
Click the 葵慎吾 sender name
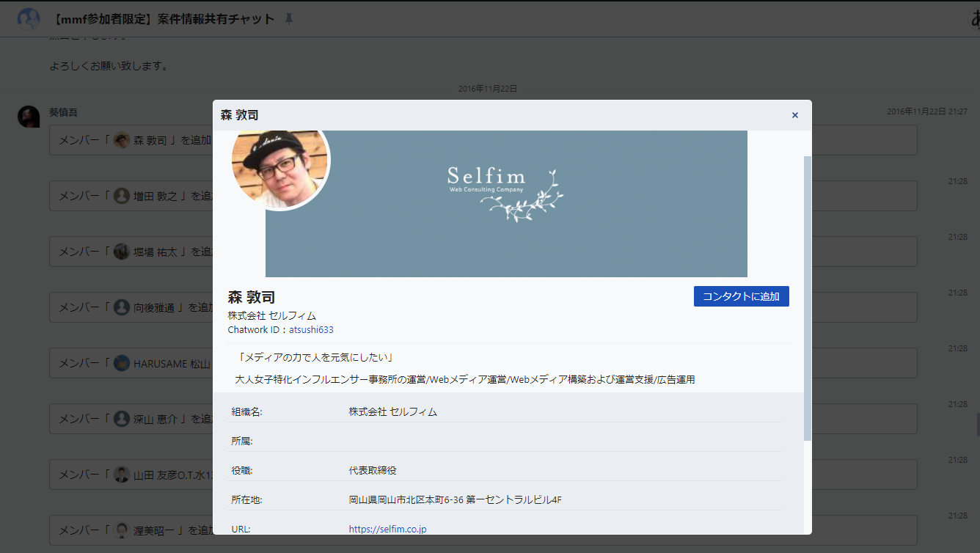tap(63, 112)
